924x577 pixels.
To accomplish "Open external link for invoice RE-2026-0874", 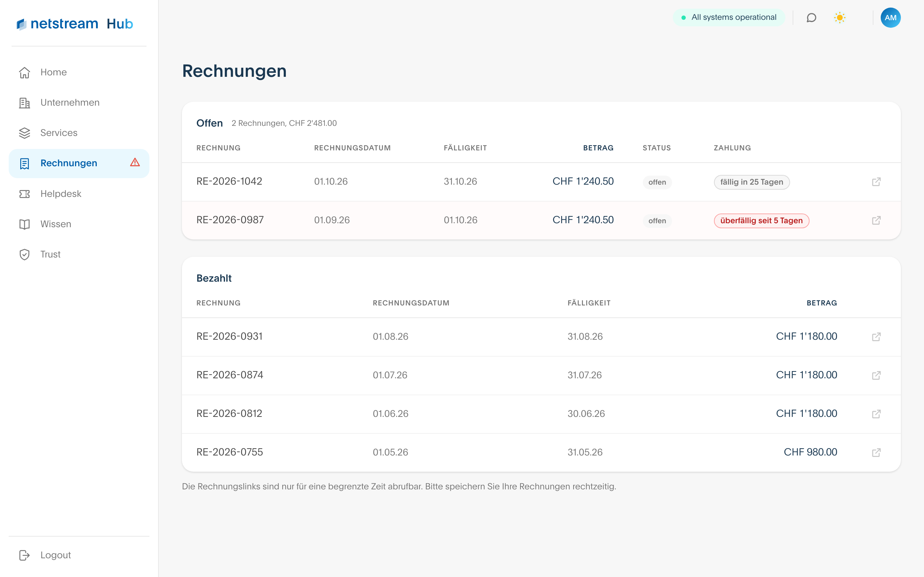I will pos(876,375).
